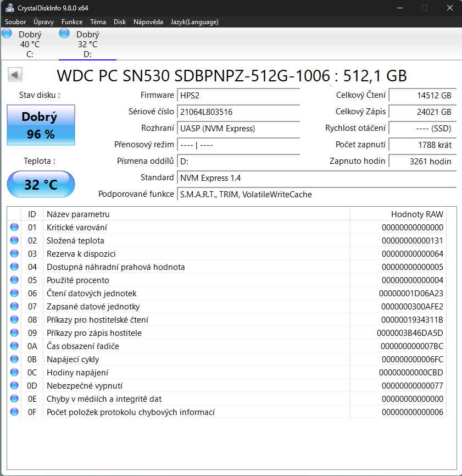The height and width of the screenshot is (476, 462).
Task: Click RAW value 0000000300AFE2
Action: (412, 307)
